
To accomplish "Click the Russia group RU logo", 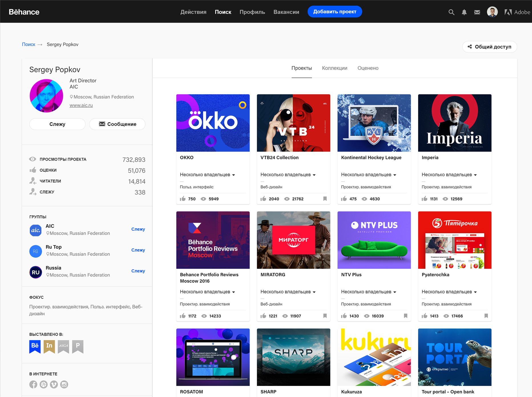I will (35, 272).
